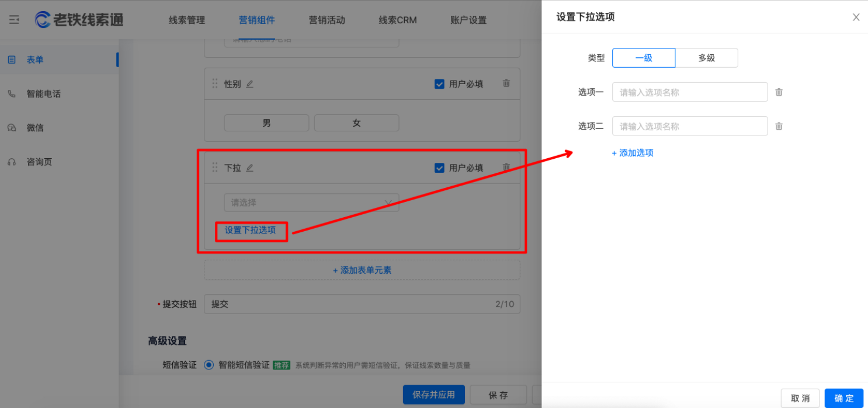This screenshot has height=408, width=868.
Task: Click the 保存并应用 button
Action: [x=433, y=395]
